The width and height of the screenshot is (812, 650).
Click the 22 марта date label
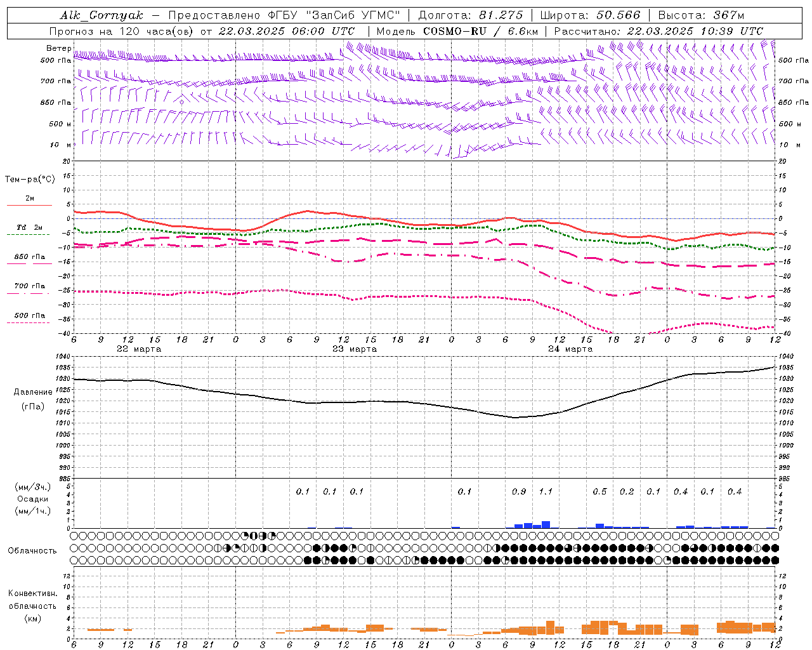click(x=139, y=349)
